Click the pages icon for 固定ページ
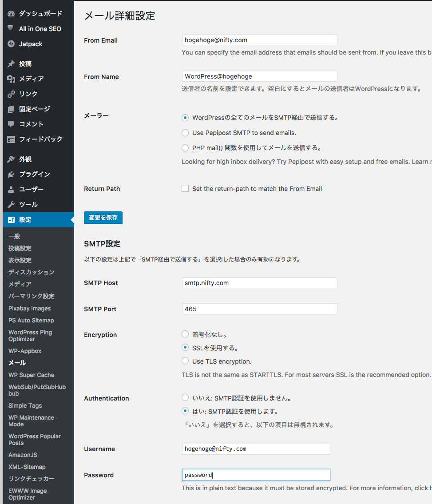The image size is (432, 504). (11, 109)
